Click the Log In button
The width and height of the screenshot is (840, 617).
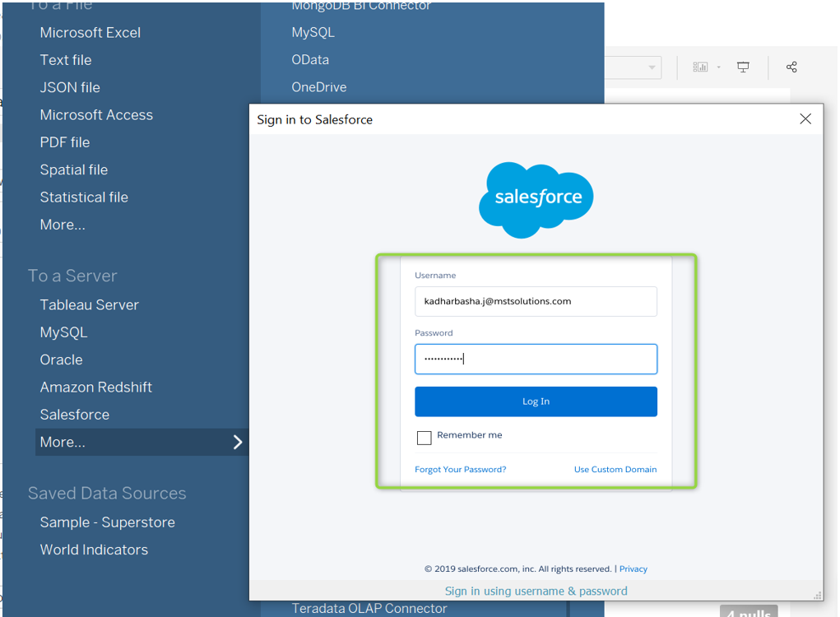[536, 401]
